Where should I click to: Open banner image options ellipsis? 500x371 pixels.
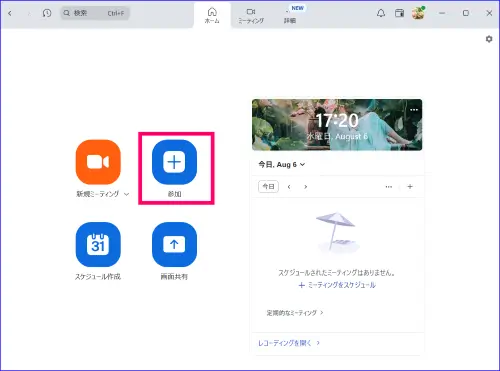[414, 110]
